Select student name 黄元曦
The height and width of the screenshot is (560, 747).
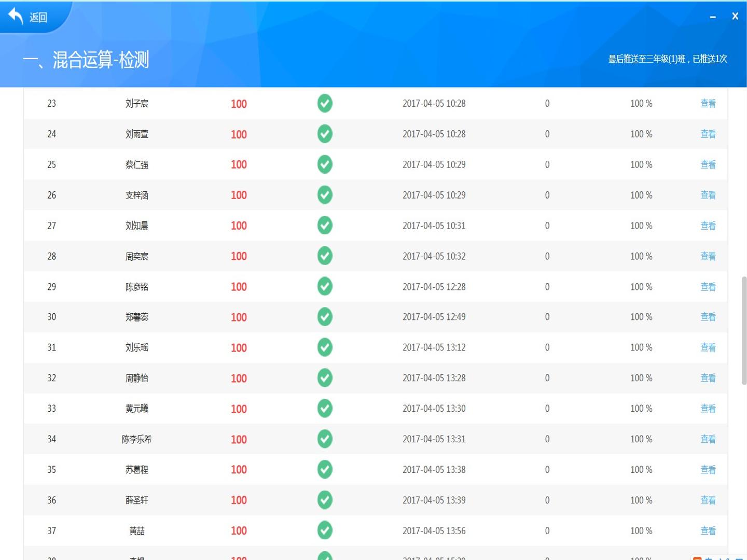click(x=137, y=409)
